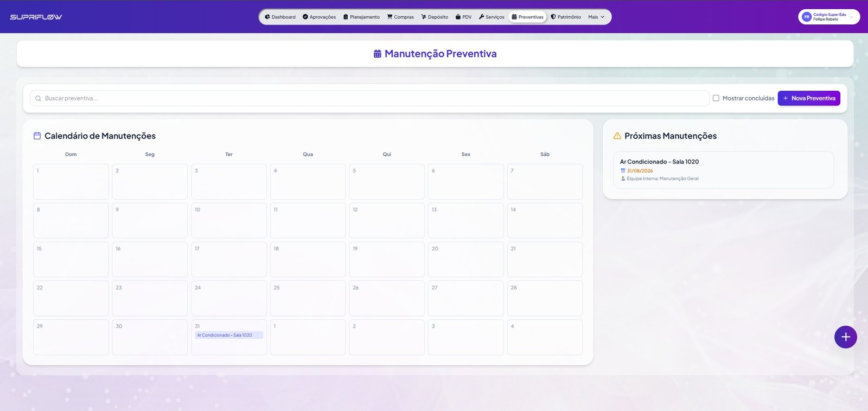Viewport: 868px width, 411px height.
Task: Select calendar day 28
Action: 545,298
